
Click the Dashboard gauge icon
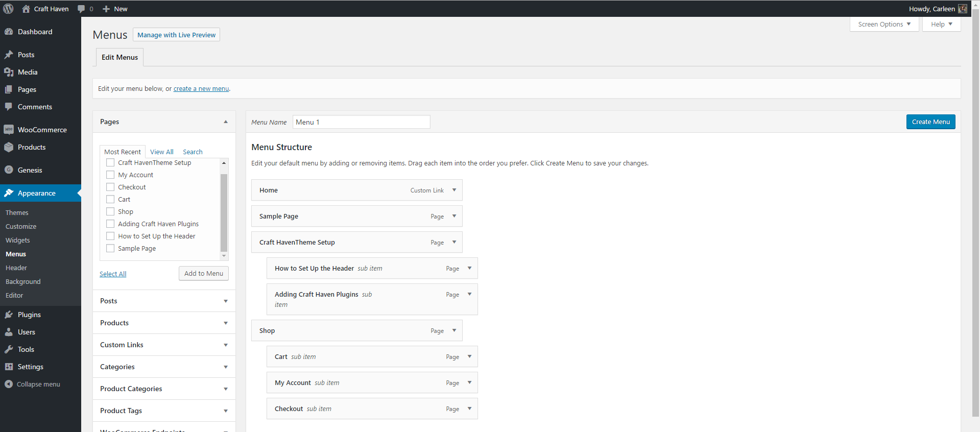point(9,32)
